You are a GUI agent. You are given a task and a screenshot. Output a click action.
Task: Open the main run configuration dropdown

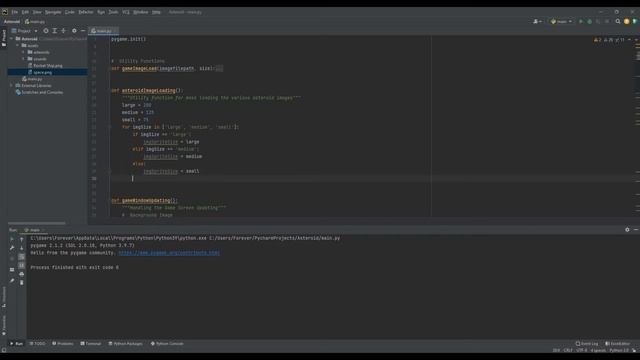[x=561, y=22]
